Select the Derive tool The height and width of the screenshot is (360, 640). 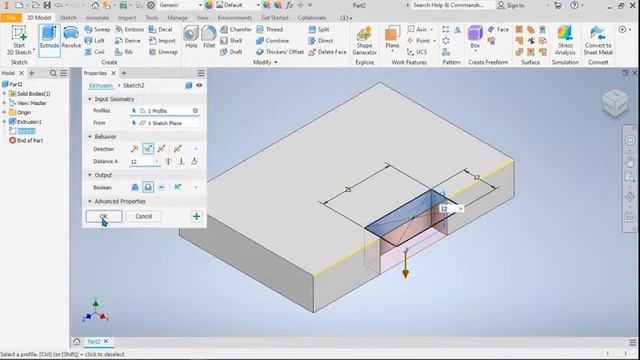(127, 40)
